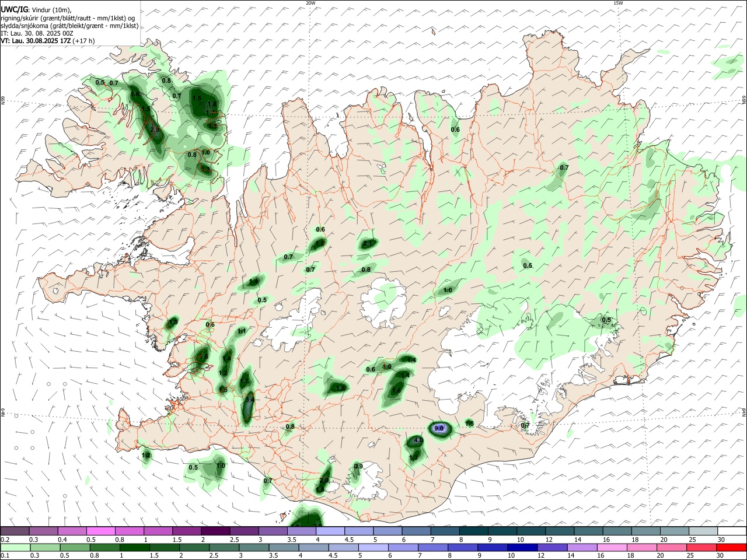
Task: Click the 'VT: Lau. 30.08.2025 17Z (+17 h)' line
Action: pos(47,41)
